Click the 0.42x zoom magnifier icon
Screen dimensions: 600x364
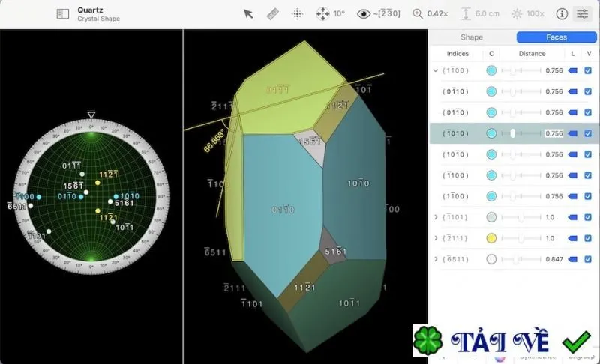[x=418, y=14]
